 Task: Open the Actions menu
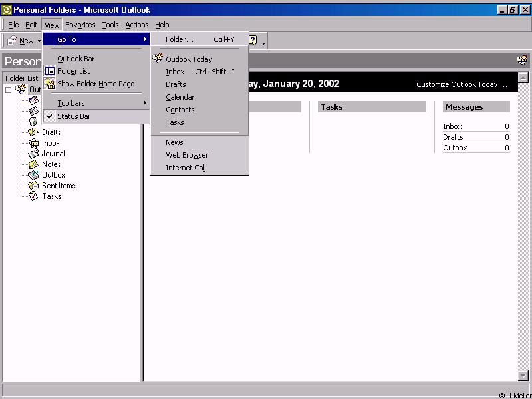click(x=137, y=25)
